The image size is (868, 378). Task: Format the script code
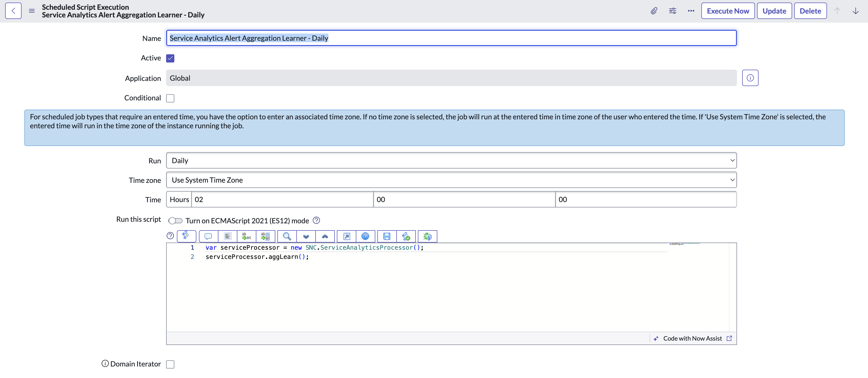(x=227, y=236)
